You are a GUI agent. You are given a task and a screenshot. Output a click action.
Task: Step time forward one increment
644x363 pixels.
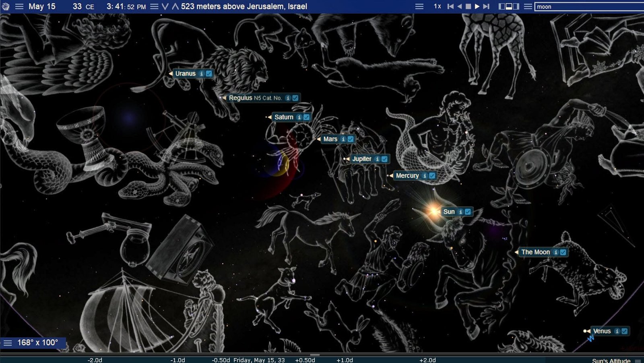click(x=486, y=6)
